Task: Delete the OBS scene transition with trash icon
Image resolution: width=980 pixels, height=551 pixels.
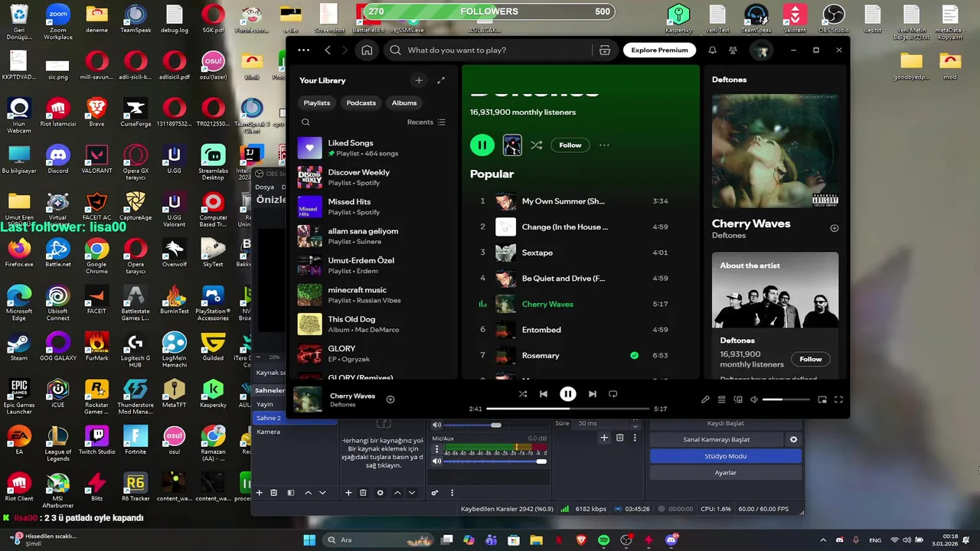Action: [620, 438]
